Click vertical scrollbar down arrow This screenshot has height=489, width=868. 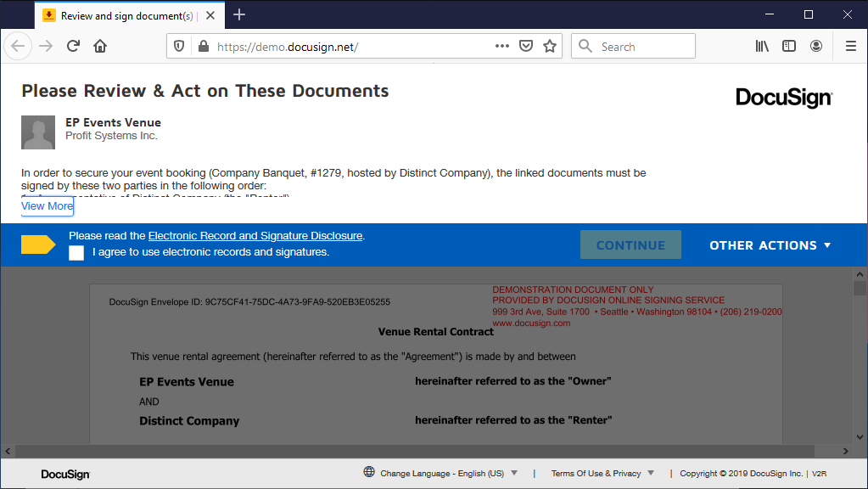(860, 437)
